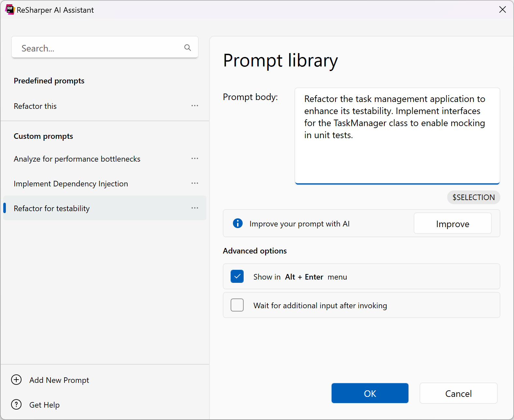Focus the Search prompts field

coord(105,48)
